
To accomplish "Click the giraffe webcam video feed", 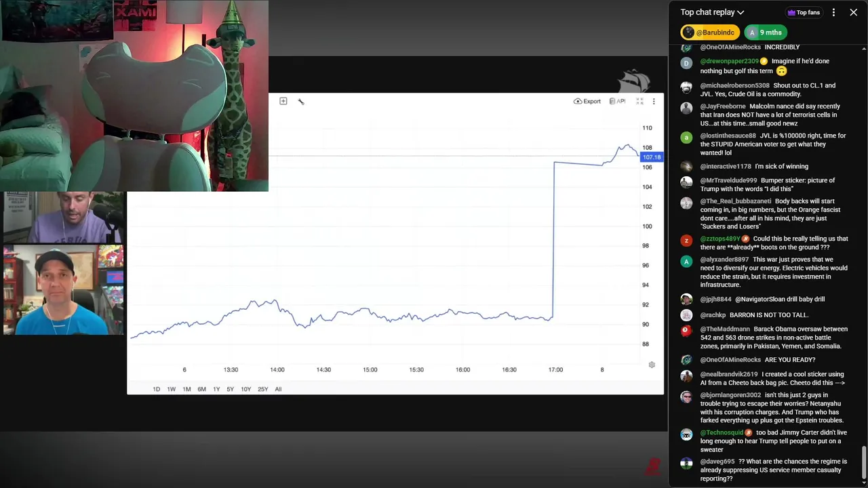I will tap(134, 96).
